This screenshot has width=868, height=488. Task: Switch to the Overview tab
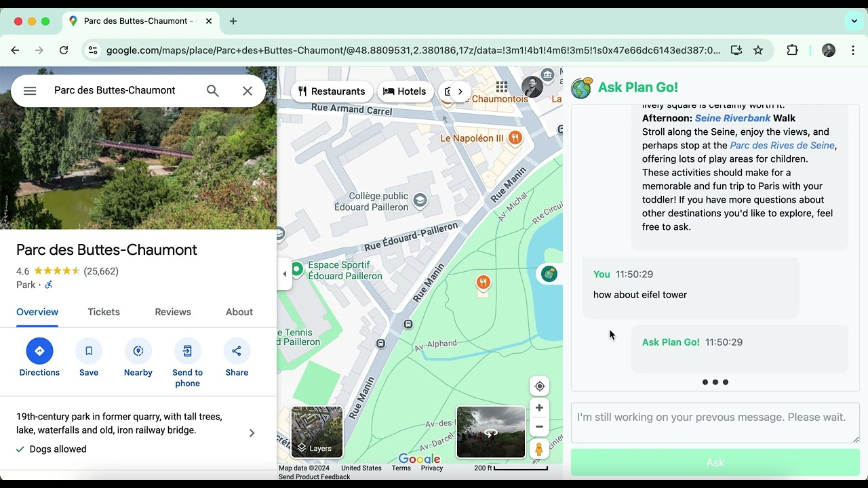(x=37, y=312)
